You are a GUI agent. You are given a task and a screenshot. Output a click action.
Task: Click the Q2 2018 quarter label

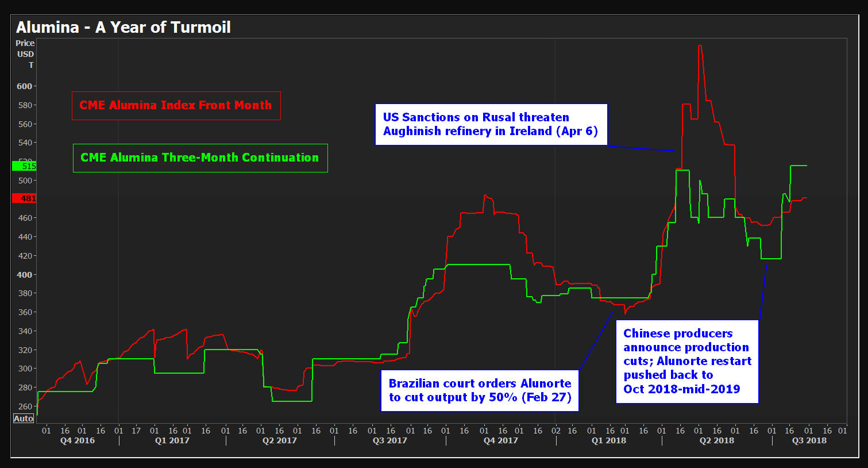[716, 440]
